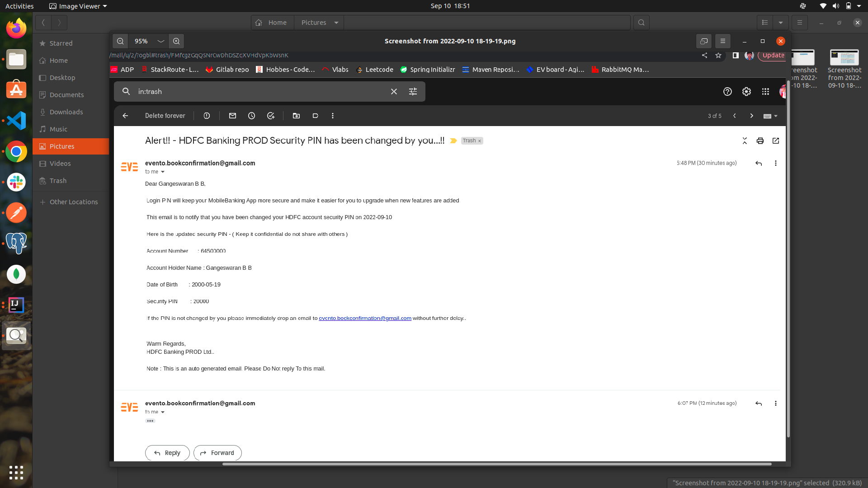The width and height of the screenshot is (868, 488).
Task: Open advanced search filters in Gmail
Action: pyautogui.click(x=413, y=91)
